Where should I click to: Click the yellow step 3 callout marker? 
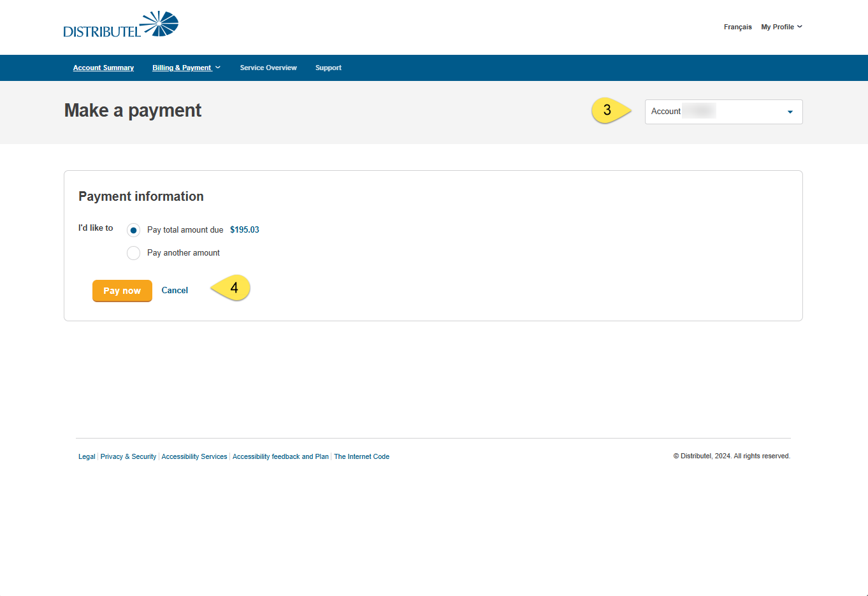click(609, 110)
